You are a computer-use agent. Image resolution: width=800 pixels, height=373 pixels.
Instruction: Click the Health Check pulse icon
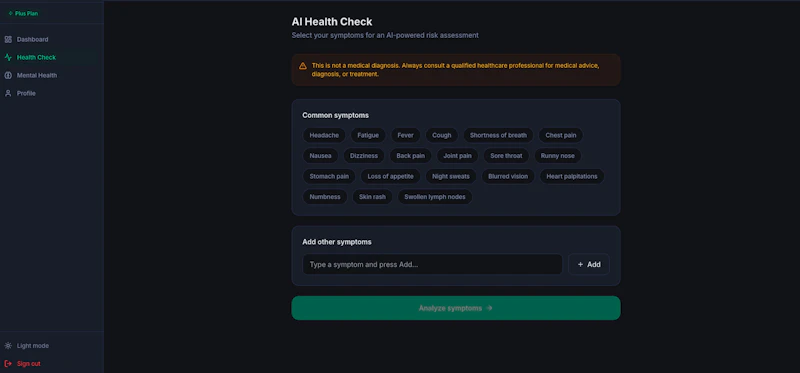click(x=8, y=57)
